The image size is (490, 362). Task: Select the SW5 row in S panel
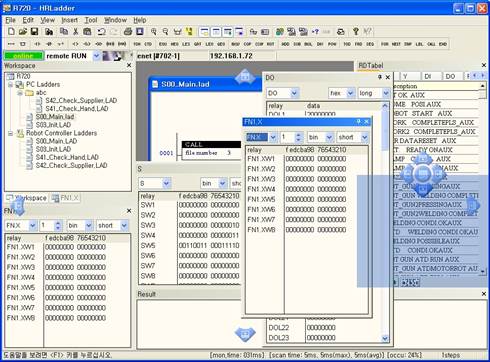189,246
